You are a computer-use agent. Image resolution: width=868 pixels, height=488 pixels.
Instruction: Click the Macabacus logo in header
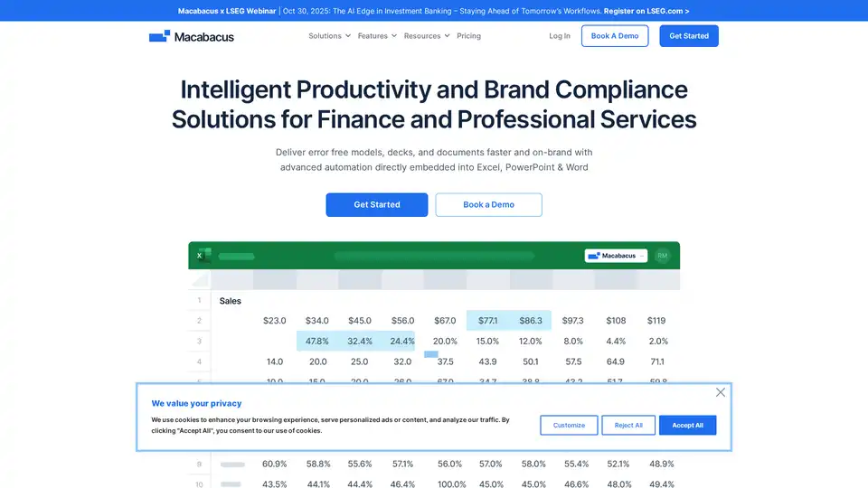tap(191, 36)
